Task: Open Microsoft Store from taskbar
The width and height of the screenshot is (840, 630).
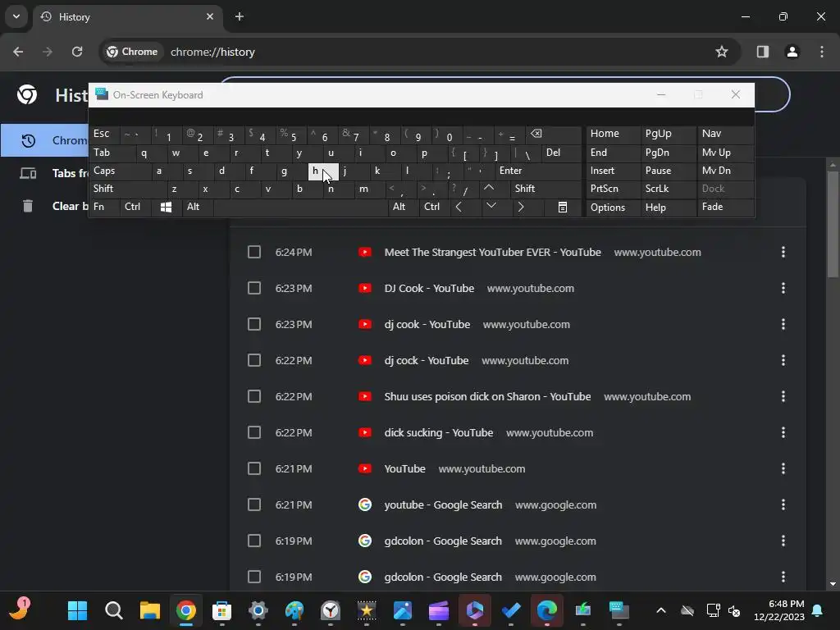Action: pyautogui.click(x=221, y=610)
